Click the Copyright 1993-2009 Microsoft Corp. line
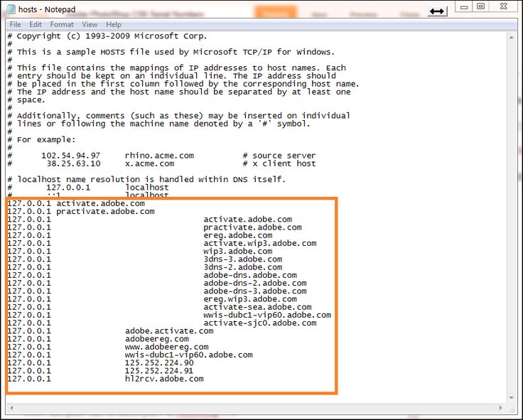This screenshot has height=420, width=523. click(107, 36)
